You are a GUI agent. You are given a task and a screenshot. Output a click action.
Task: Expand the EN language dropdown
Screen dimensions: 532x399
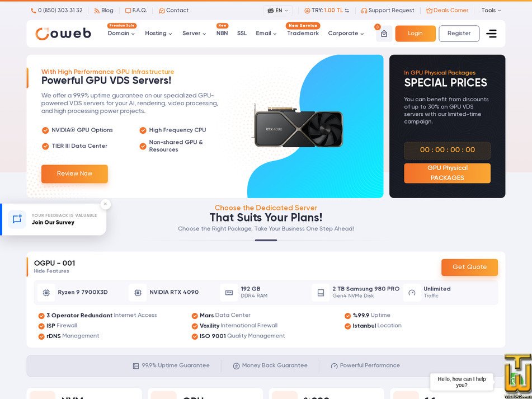pyautogui.click(x=278, y=11)
